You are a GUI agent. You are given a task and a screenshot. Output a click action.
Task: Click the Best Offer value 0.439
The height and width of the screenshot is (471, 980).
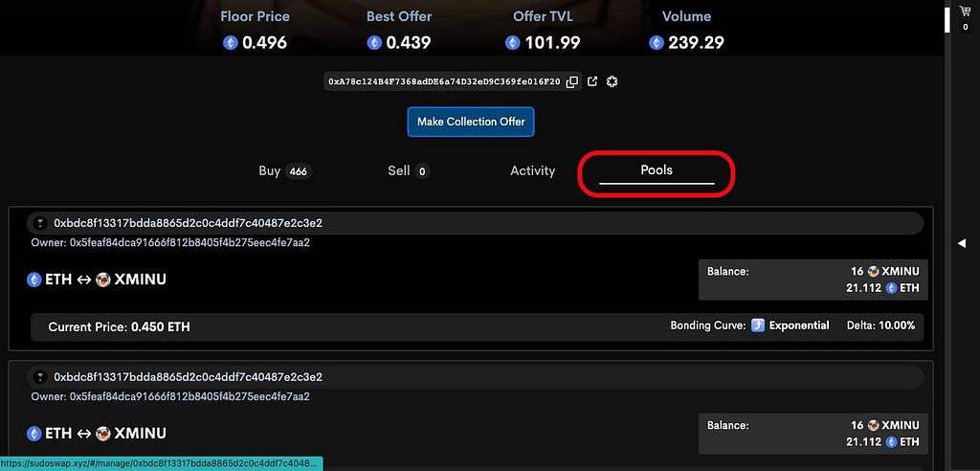pos(408,42)
